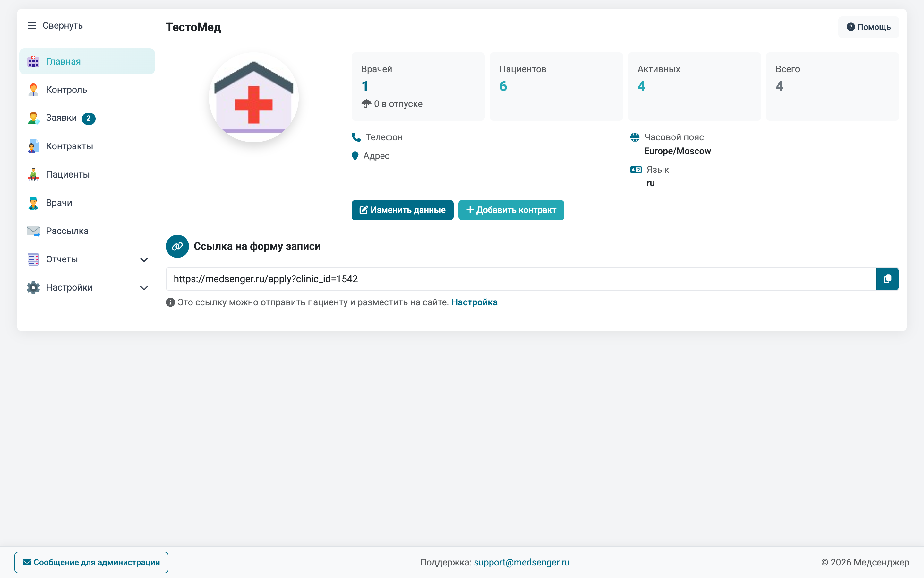This screenshot has height=578, width=924.
Task: Open the Контроль section
Action: click(x=87, y=90)
